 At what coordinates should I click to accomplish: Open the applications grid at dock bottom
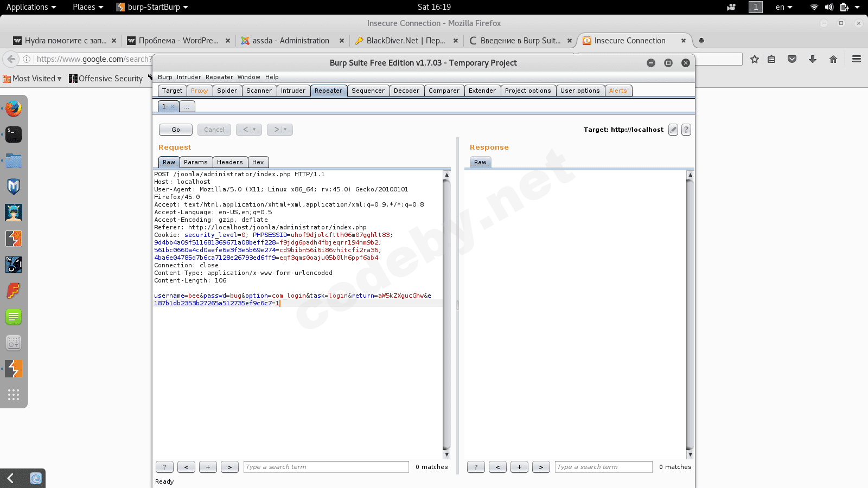coord(14,395)
